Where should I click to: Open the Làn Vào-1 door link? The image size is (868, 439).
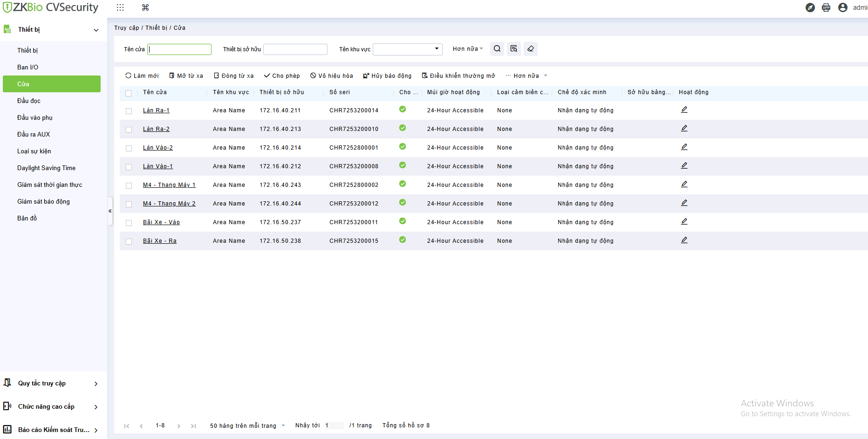(x=157, y=166)
